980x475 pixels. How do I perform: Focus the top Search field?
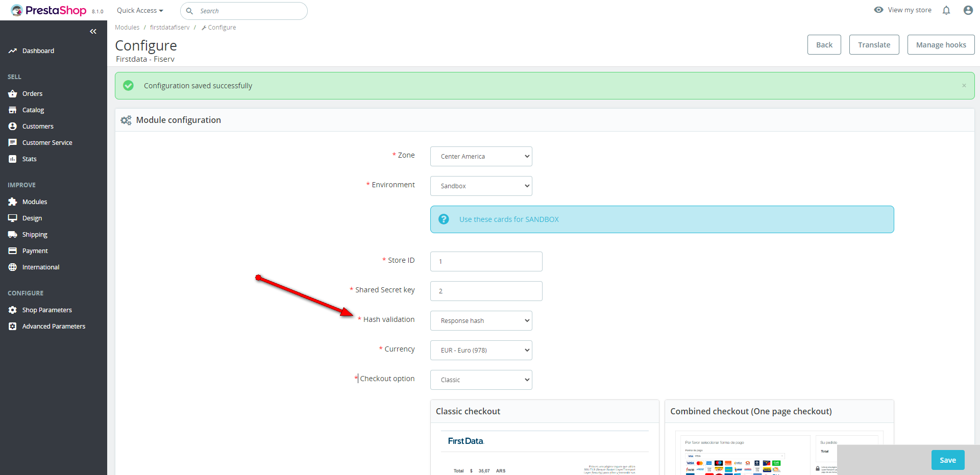click(244, 11)
